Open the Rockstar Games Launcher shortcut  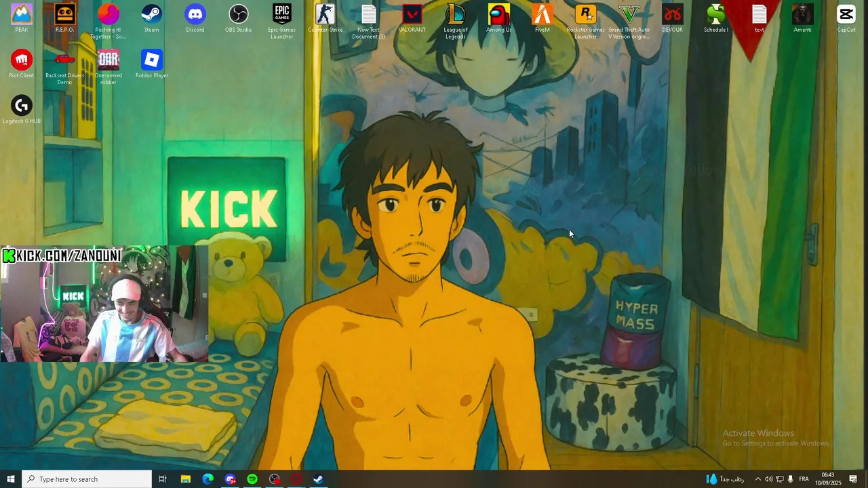(x=585, y=21)
